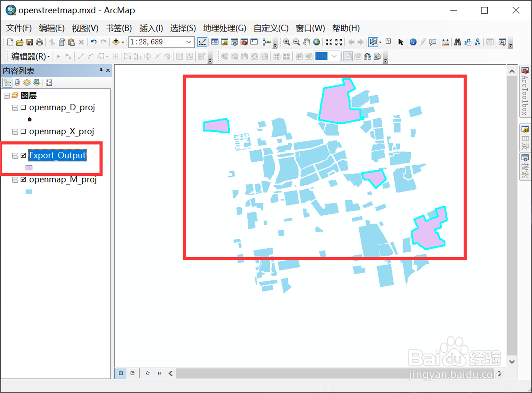
Task: Create a new map document
Action: point(10,42)
